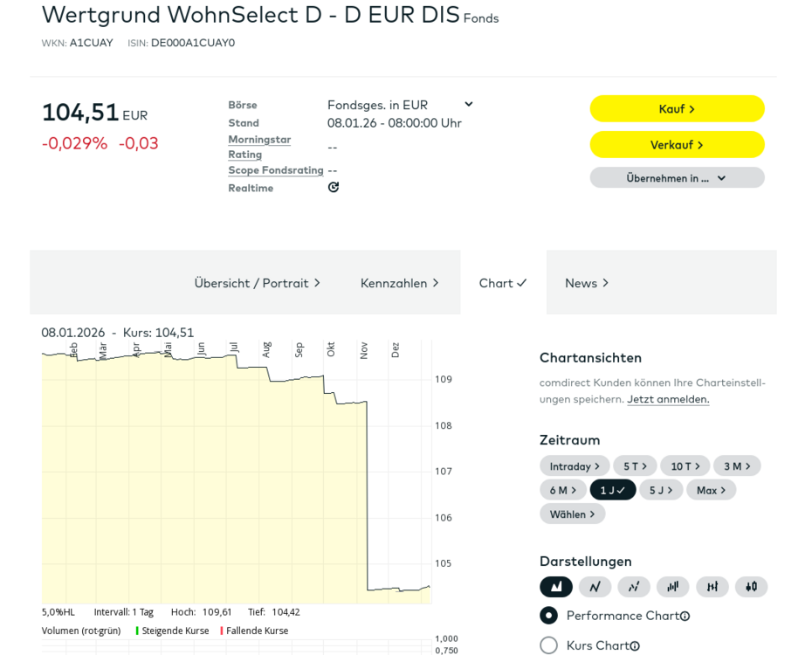Screen dimensions: 812x655
Task: Select the candlestick chart style icon
Action: point(752,587)
